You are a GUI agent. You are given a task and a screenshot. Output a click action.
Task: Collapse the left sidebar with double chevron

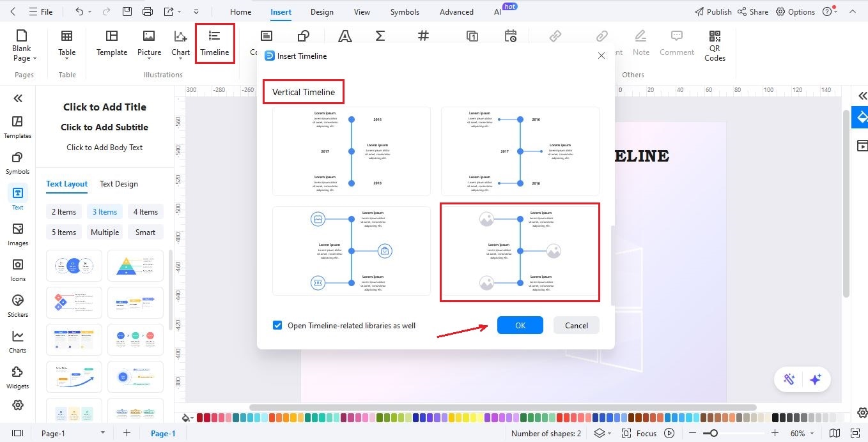18,98
